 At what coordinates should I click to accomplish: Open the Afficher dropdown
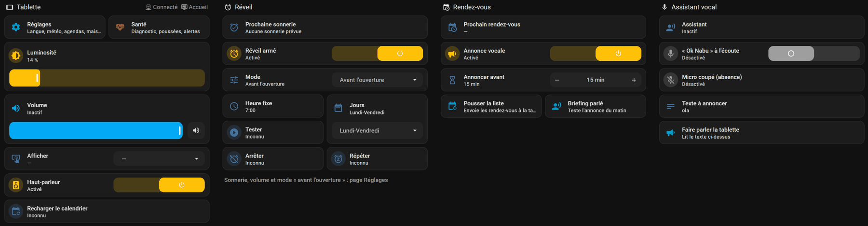tap(159, 159)
